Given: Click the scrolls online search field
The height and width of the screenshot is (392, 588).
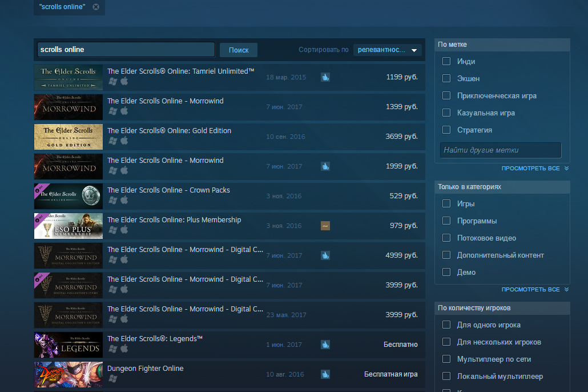Looking at the screenshot, I should [x=126, y=50].
